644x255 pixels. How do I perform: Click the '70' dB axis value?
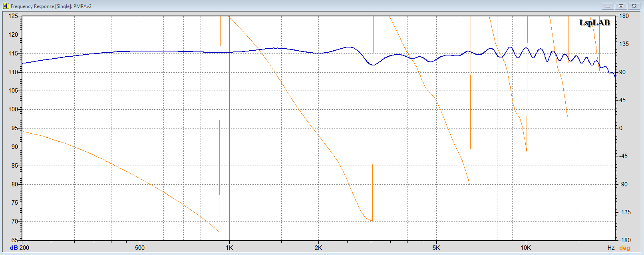pyautogui.click(x=15, y=221)
